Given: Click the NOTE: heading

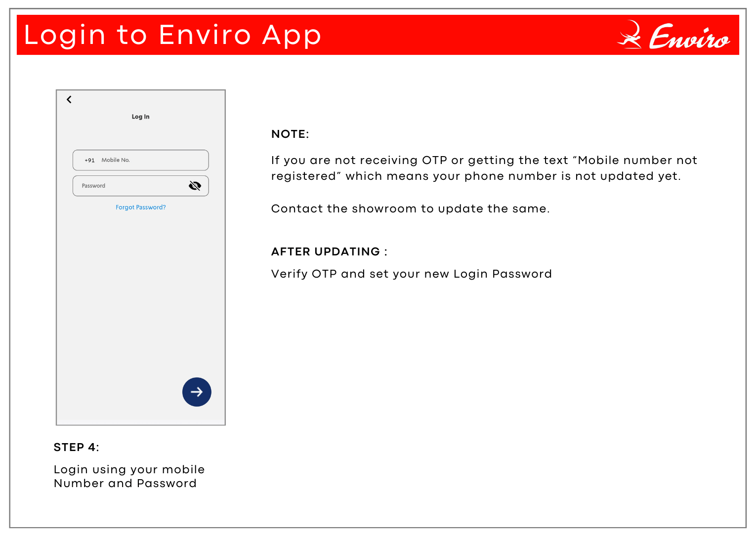Looking at the screenshot, I should pos(290,134).
